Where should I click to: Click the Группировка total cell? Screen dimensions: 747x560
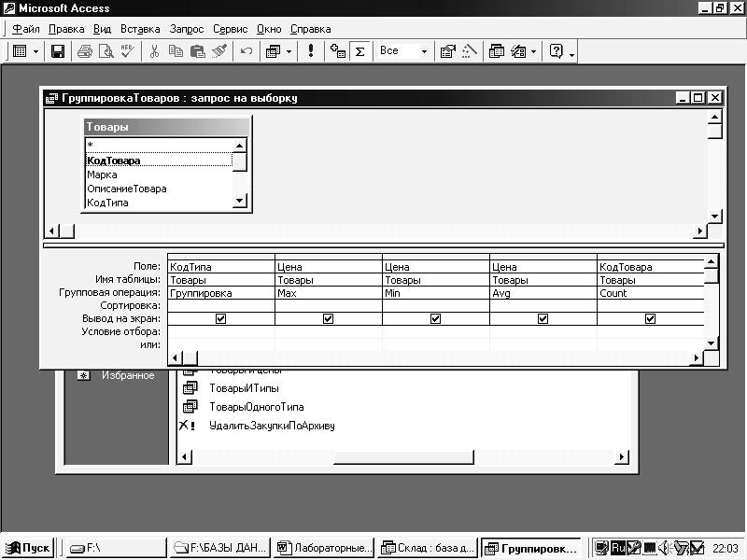[x=221, y=293]
